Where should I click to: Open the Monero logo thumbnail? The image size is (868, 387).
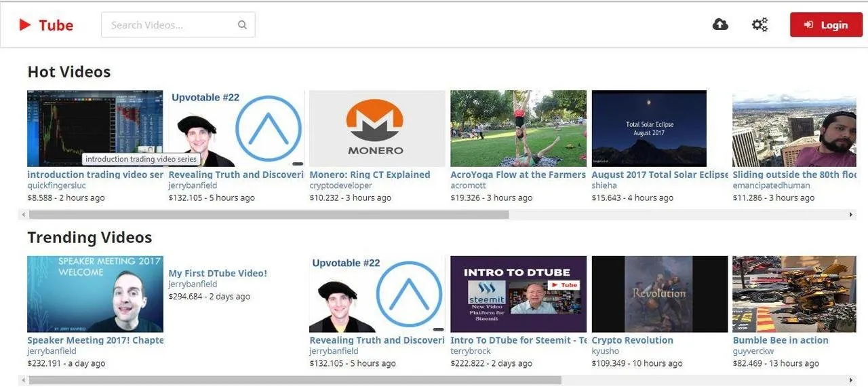point(377,128)
